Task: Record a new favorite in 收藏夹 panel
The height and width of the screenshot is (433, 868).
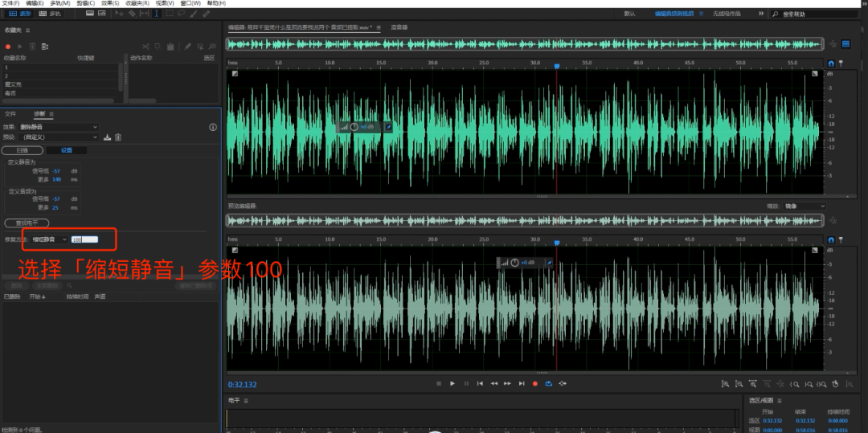Action: pos(8,47)
